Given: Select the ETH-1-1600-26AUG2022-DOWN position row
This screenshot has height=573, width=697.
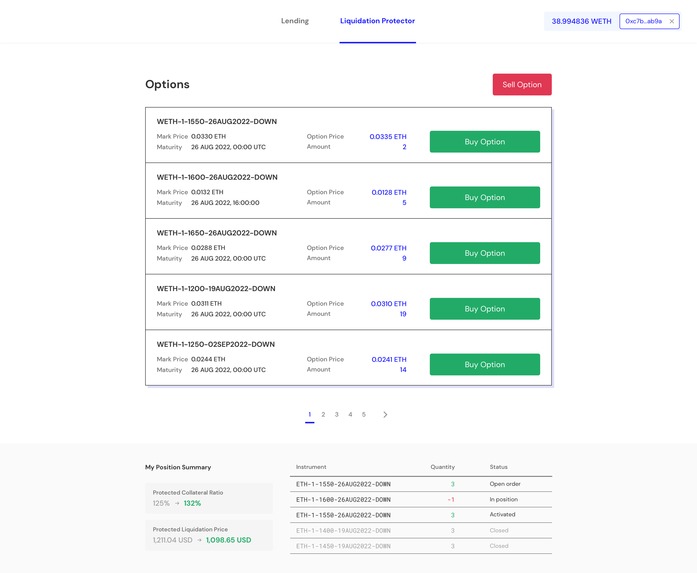Looking at the screenshot, I should [421, 499].
